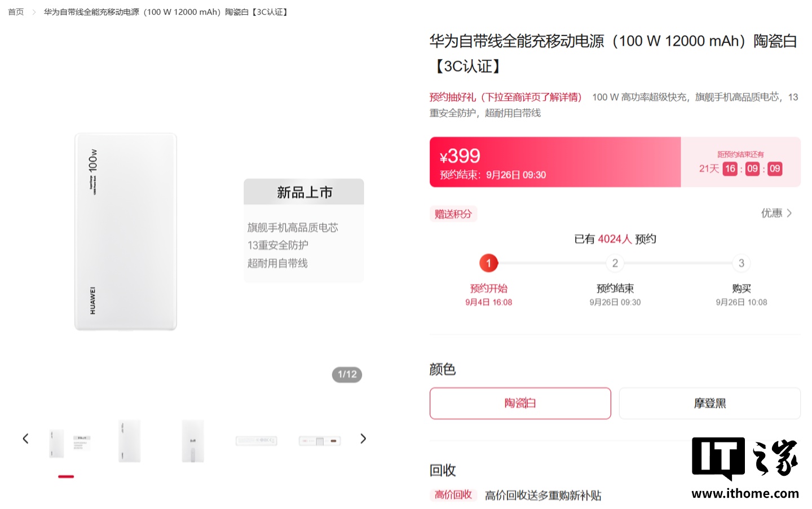Click the next thumbnail arrow

(363, 439)
